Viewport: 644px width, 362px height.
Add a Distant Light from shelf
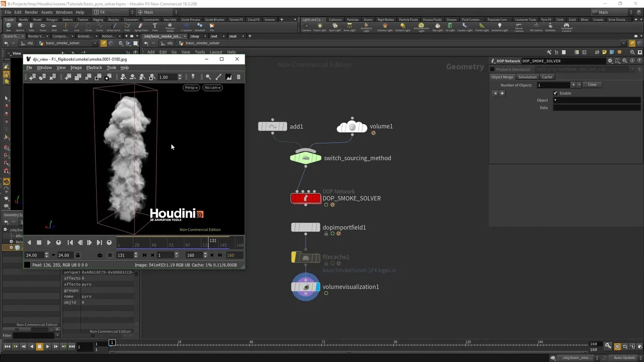tap(403, 27)
